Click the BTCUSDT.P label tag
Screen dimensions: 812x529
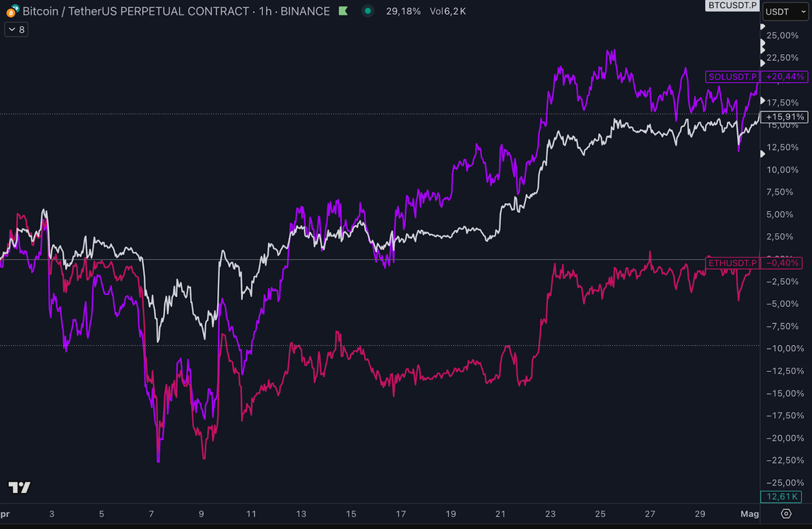click(x=732, y=5)
